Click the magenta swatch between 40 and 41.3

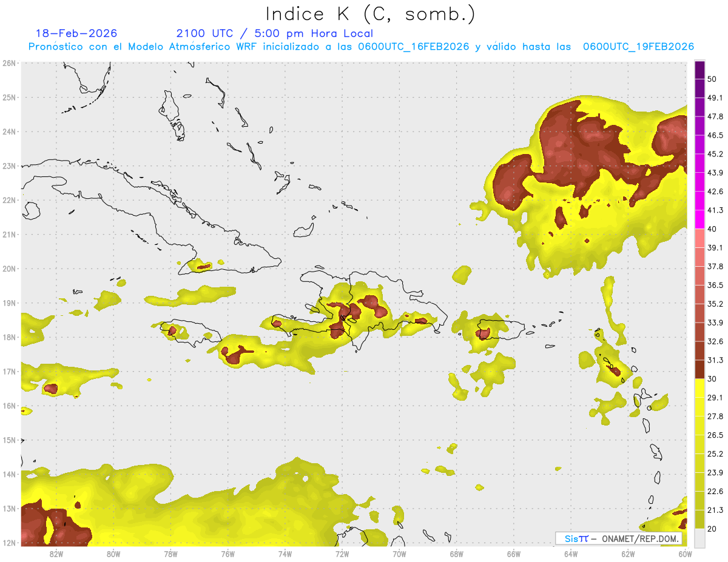click(699, 219)
